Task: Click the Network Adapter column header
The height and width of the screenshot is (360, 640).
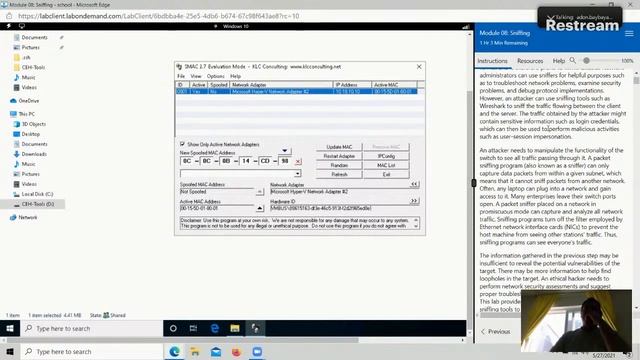Action: point(281,85)
